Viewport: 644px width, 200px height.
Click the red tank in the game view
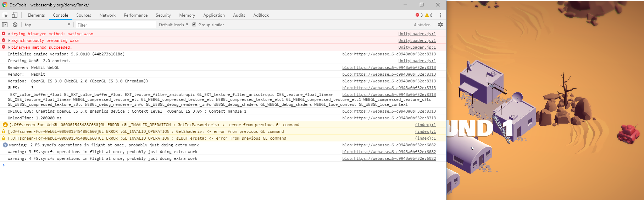(628, 134)
